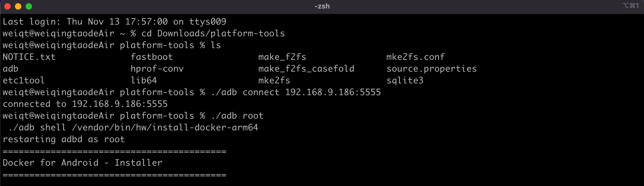Click the fastboot file name
644x186 pixels.
152,57
